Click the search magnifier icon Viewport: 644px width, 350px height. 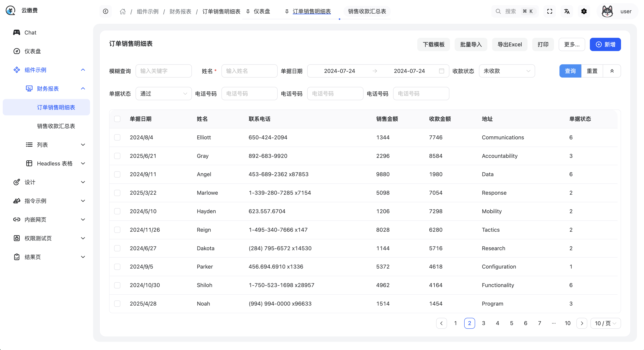[x=498, y=11]
